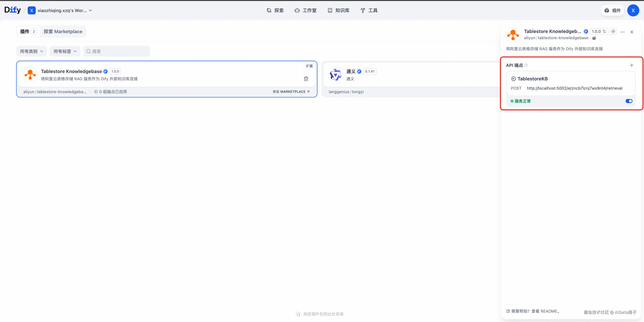
Task: Click the 通义 verified badge
Action: pyautogui.click(x=359, y=71)
